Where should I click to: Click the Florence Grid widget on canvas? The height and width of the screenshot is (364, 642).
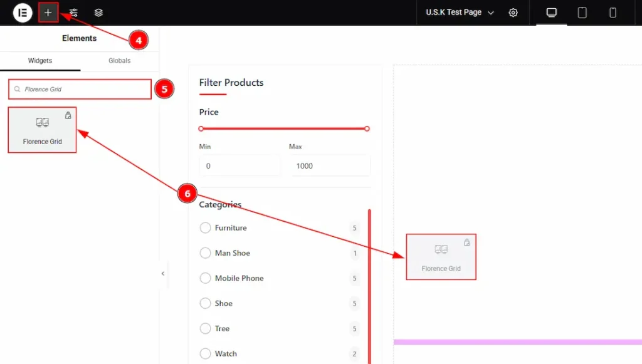[x=441, y=257]
